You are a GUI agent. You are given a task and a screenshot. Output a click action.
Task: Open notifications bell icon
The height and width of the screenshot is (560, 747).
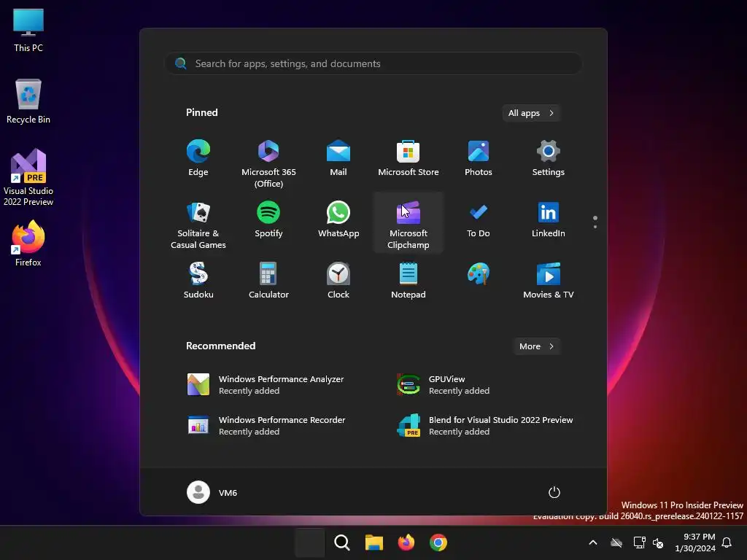[727, 542]
